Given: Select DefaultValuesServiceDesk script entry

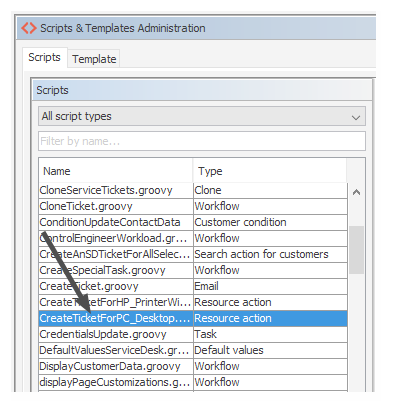Looking at the screenshot, I should (x=193, y=350).
